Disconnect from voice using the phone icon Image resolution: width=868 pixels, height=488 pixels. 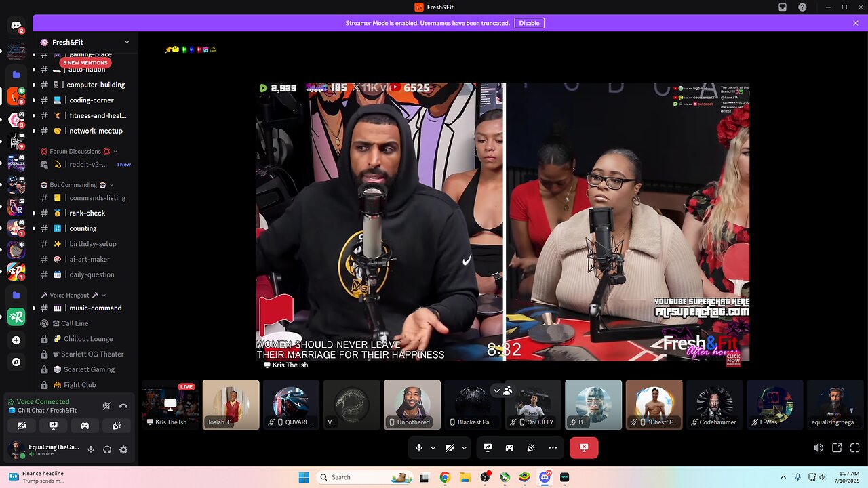pyautogui.click(x=123, y=405)
